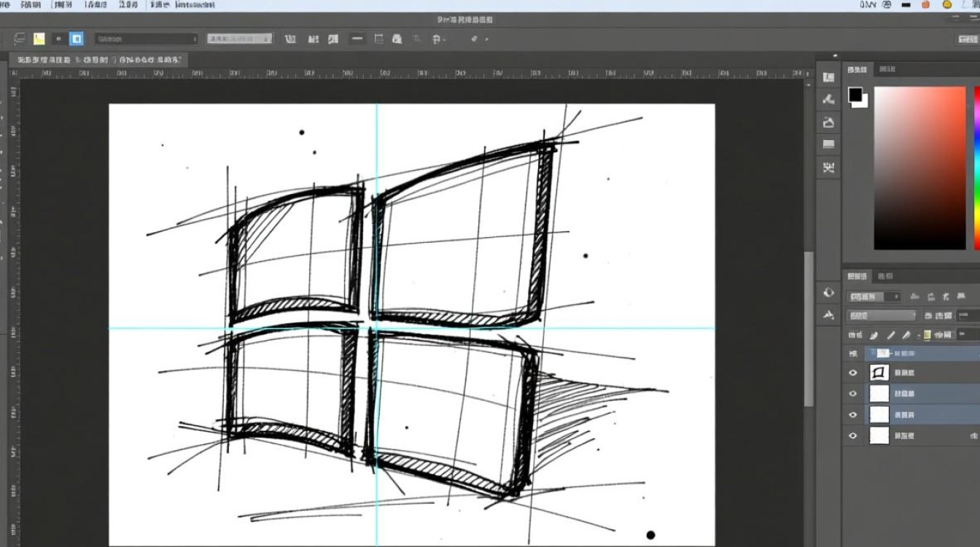980x547 pixels.
Task: Select the History panel icon
Action: pos(828,167)
